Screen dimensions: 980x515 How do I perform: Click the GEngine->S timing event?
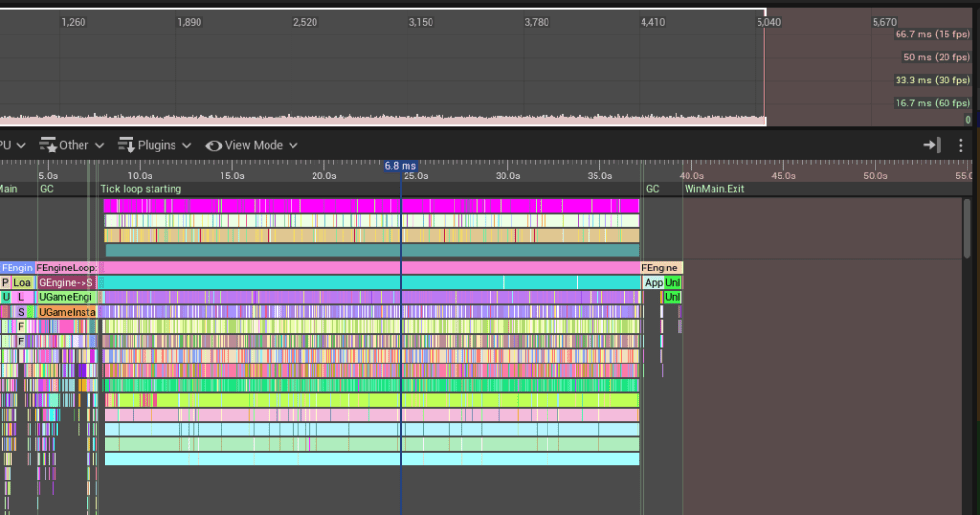(x=66, y=283)
